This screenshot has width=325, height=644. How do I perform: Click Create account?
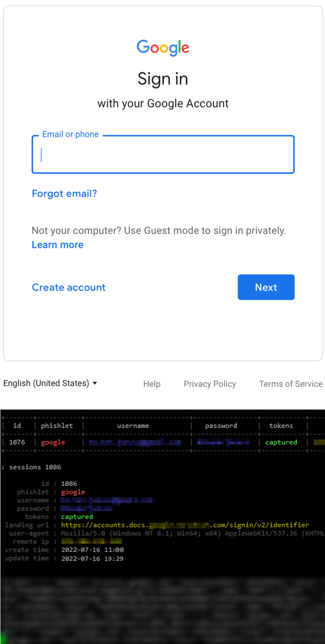coord(69,287)
